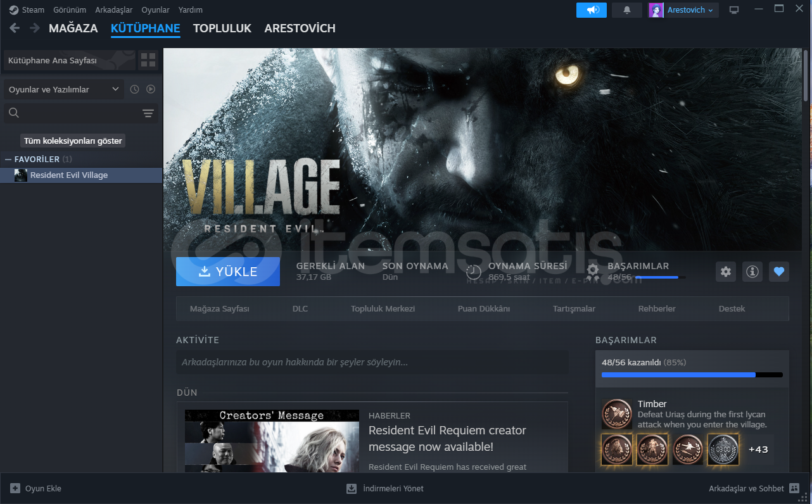812x504 pixels.
Task: Select the silver achievement badge
Action: 723,450
